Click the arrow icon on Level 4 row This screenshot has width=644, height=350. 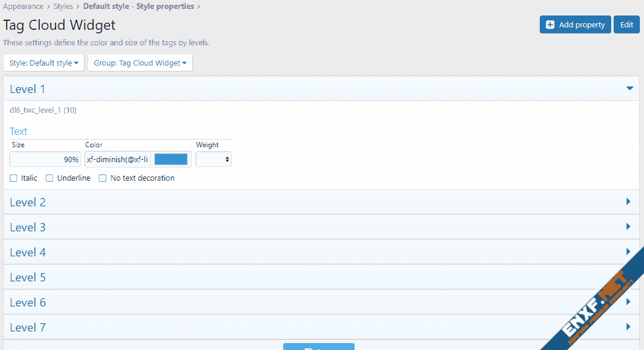[x=629, y=252]
